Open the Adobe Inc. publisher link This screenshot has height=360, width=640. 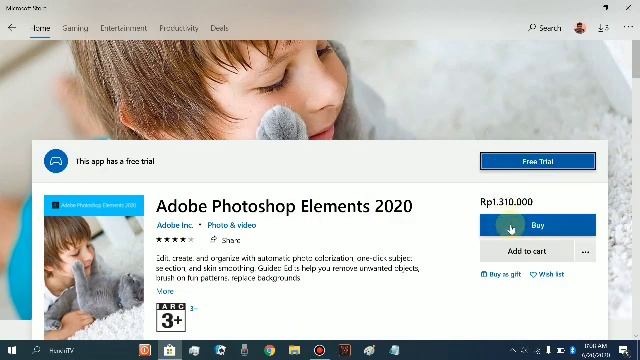coord(175,225)
